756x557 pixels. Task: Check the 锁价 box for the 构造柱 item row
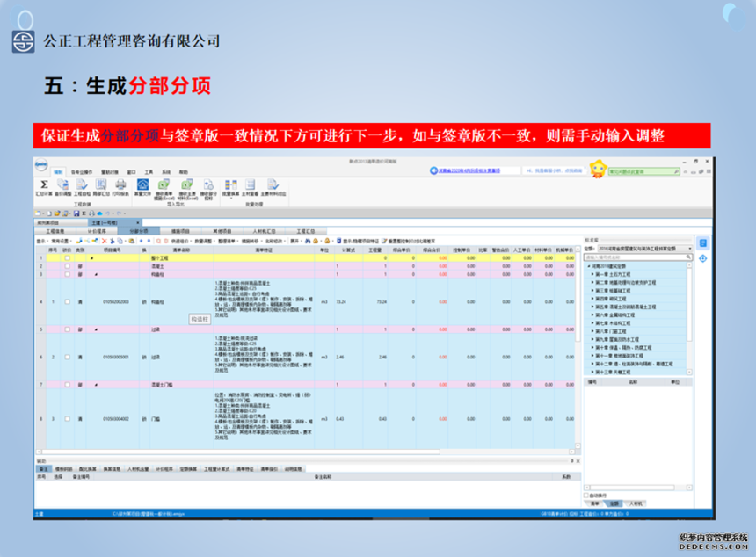click(67, 302)
